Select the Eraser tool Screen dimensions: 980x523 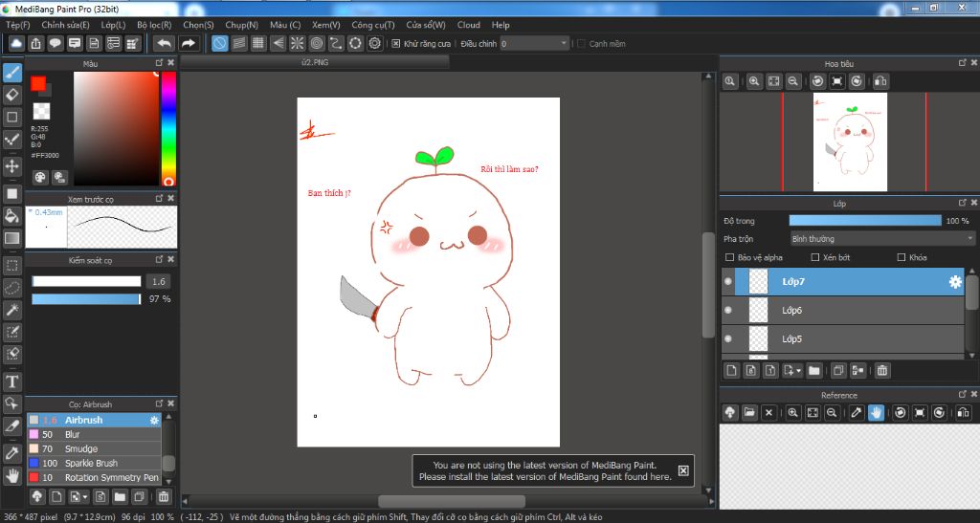(11, 95)
